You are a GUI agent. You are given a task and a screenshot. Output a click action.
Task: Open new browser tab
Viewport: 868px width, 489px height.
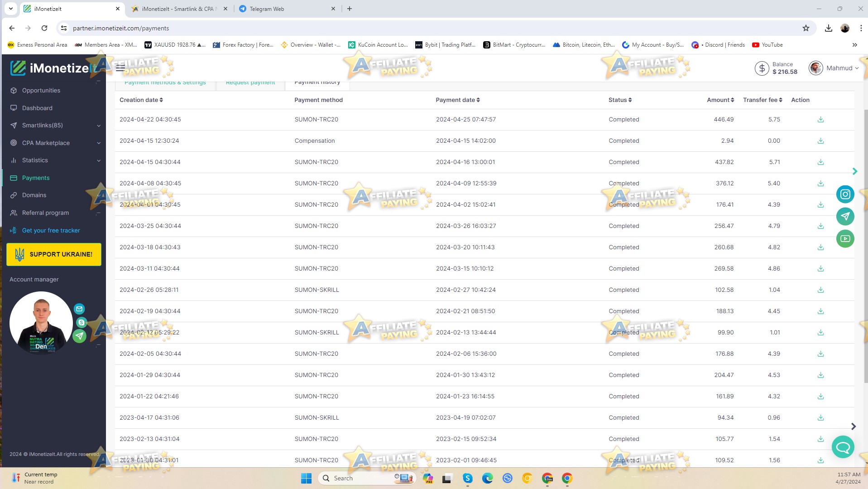point(350,9)
